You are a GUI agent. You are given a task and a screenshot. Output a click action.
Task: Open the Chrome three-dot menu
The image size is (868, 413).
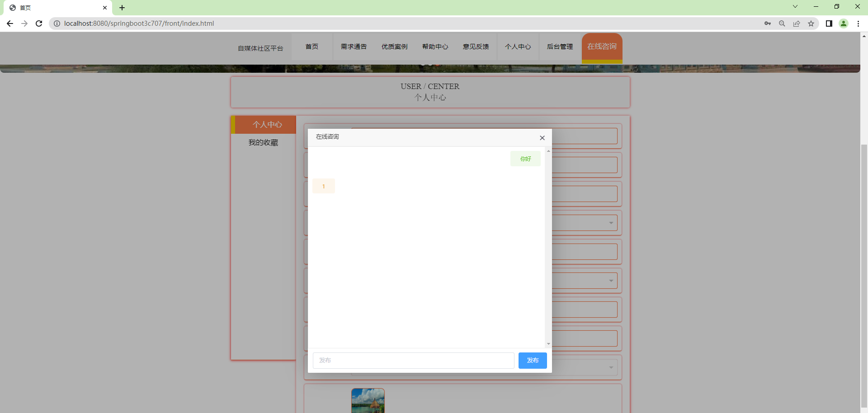click(859, 23)
